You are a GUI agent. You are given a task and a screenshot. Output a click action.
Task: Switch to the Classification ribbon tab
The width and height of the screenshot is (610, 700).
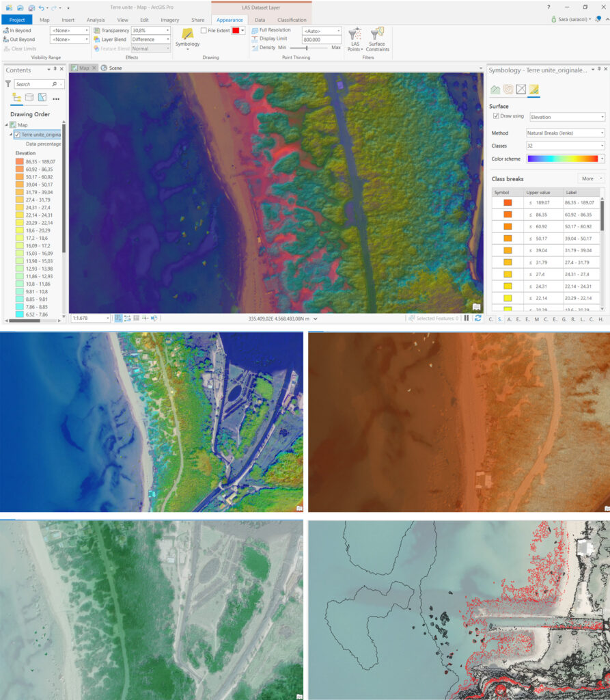coord(292,20)
